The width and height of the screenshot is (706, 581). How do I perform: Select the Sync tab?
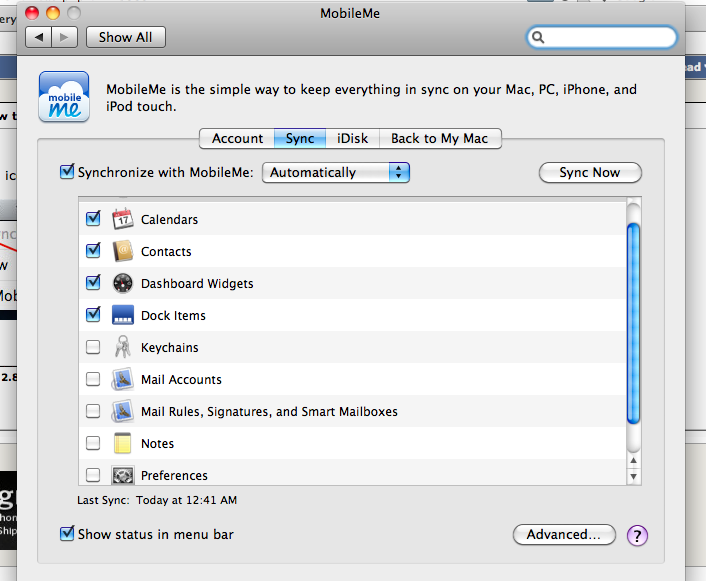point(300,138)
